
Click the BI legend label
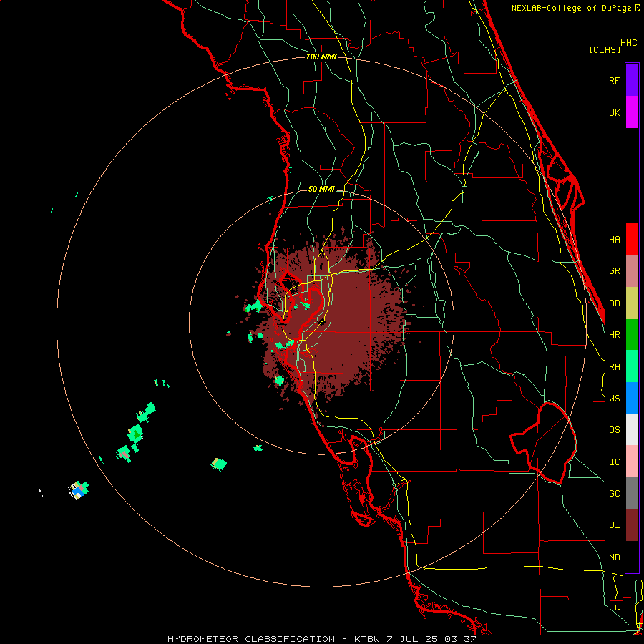(x=614, y=525)
